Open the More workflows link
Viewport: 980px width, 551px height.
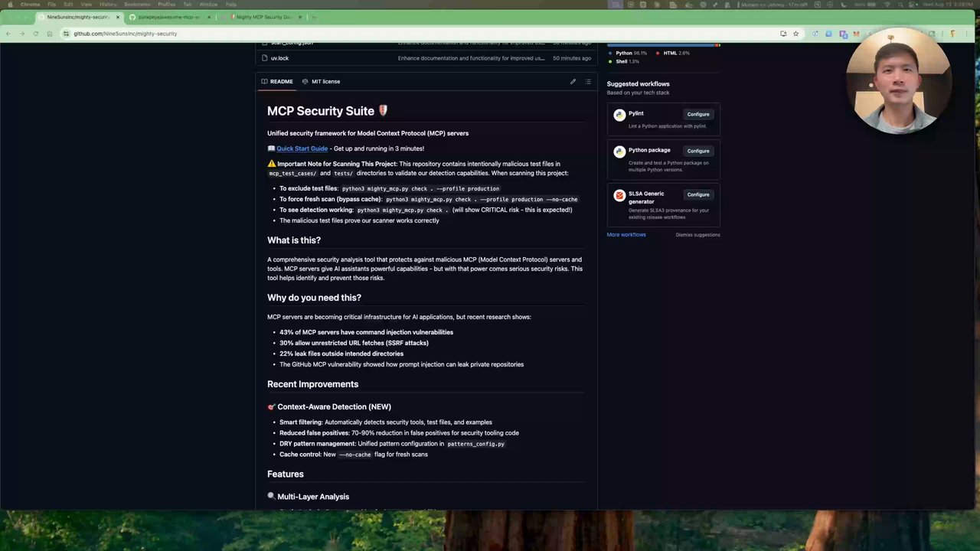(626, 235)
